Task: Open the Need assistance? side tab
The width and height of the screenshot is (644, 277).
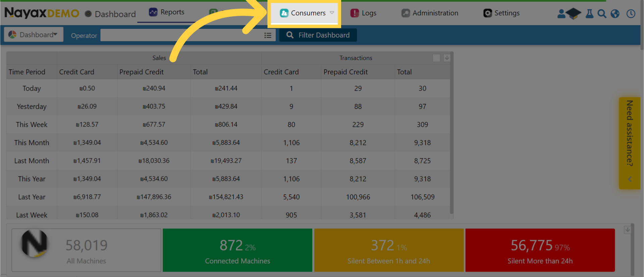Action: (630, 143)
